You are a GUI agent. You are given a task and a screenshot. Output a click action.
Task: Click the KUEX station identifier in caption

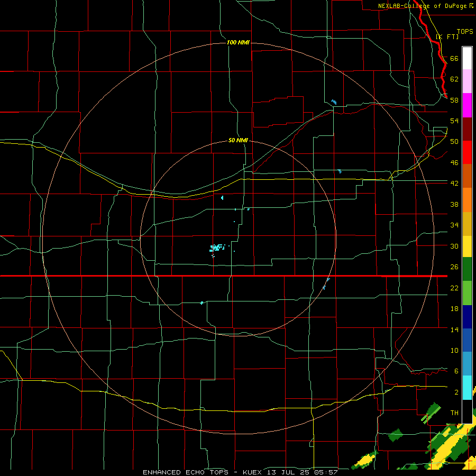pyautogui.click(x=254, y=472)
